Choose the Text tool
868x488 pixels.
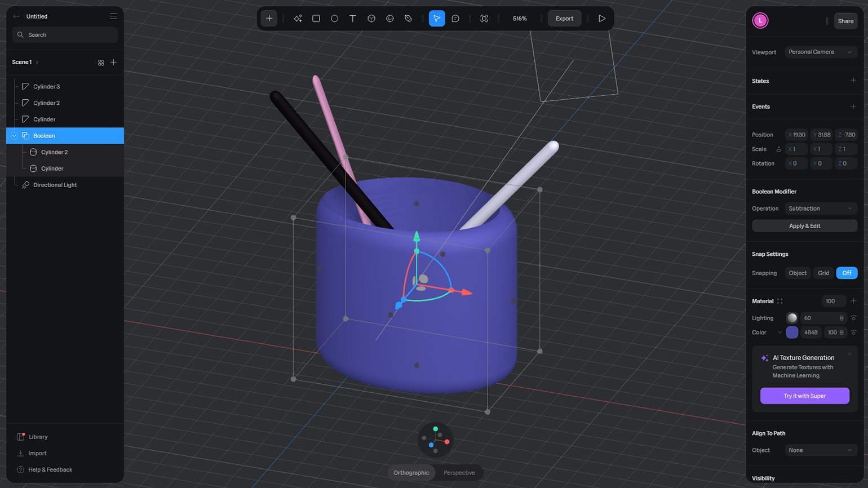353,19
